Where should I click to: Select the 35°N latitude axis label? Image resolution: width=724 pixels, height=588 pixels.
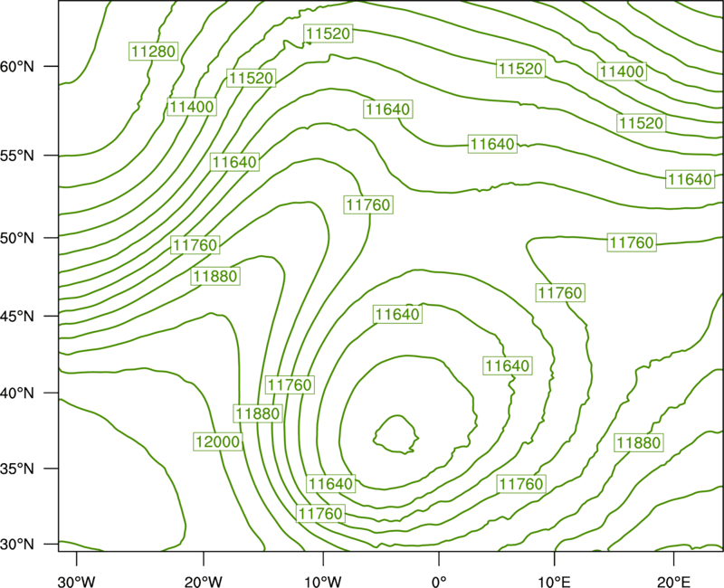click(x=17, y=469)
